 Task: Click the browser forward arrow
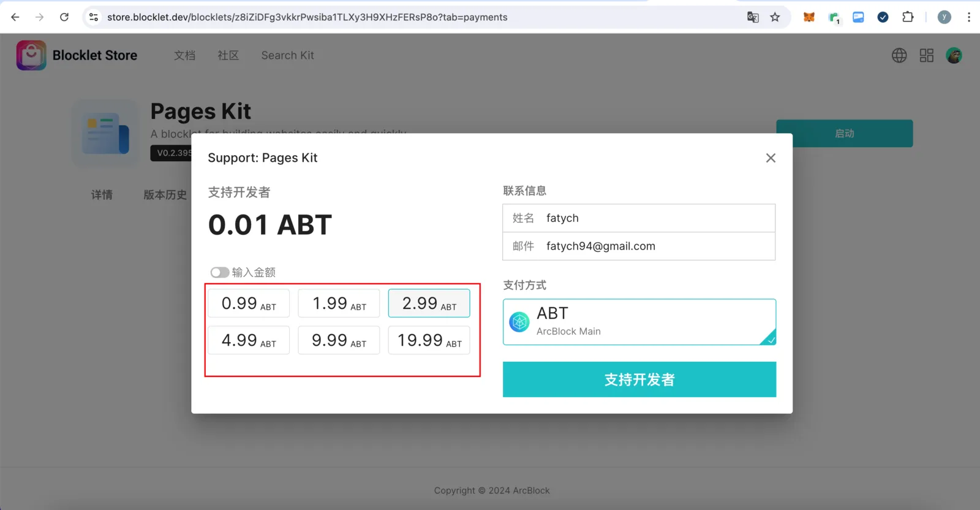(x=40, y=17)
